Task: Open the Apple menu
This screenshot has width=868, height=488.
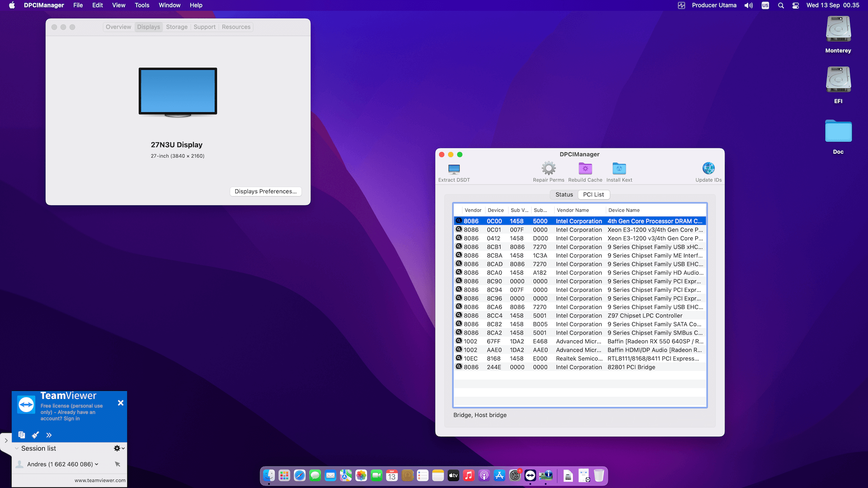Action: [12, 5]
